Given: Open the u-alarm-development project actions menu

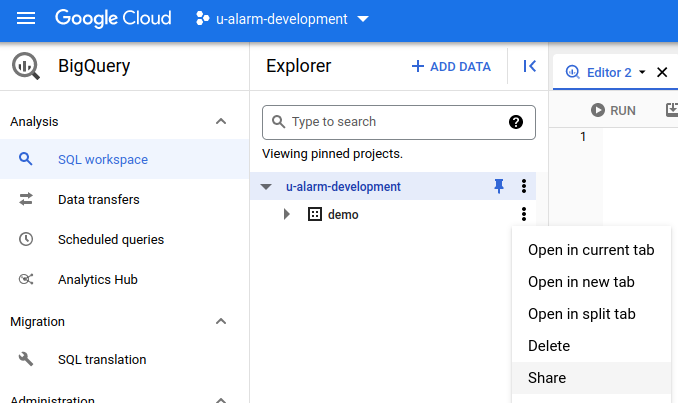Looking at the screenshot, I should click(x=523, y=186).
